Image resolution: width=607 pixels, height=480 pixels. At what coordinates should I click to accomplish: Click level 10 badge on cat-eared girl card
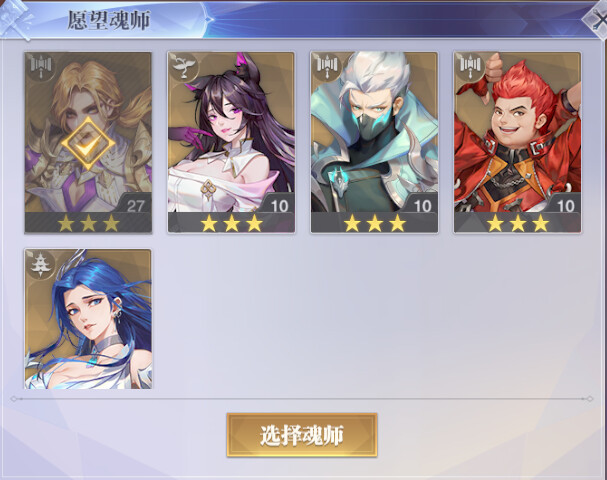tap(278, 204)
